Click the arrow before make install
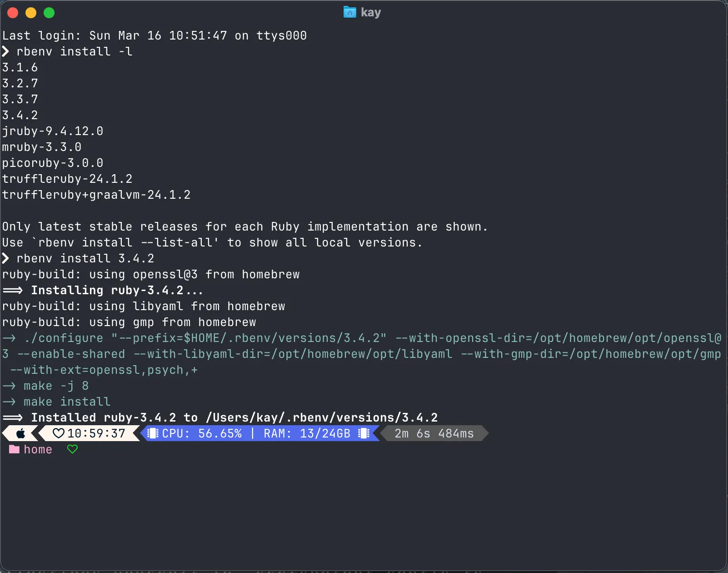The height and width of the screenshot is (573, 728). pyautogui.click(x=9, y=402)
